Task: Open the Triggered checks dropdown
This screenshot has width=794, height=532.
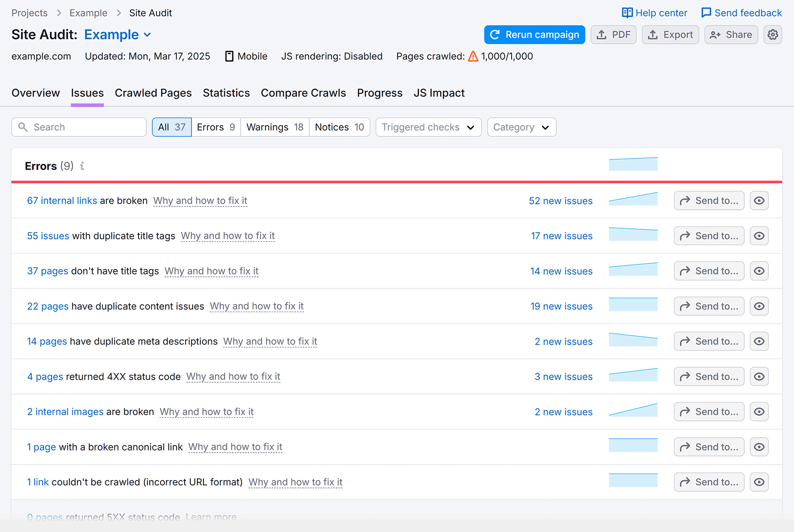Action: (428, 127)
